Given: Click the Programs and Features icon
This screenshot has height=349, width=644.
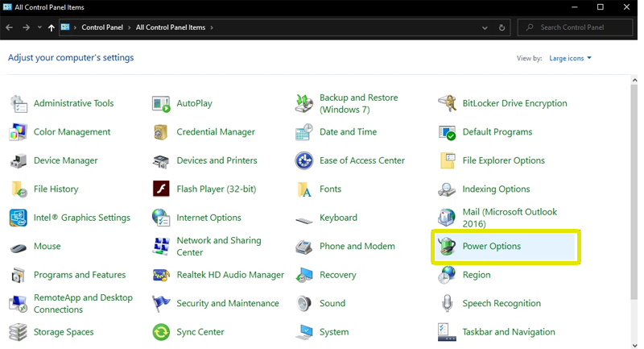Looking at the screenshot, I should click(19, 275).
